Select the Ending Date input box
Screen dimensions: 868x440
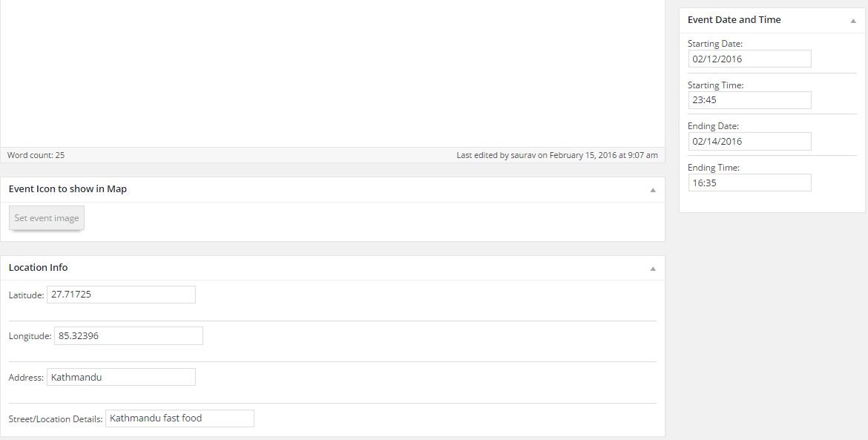click(x=749, y=141)
